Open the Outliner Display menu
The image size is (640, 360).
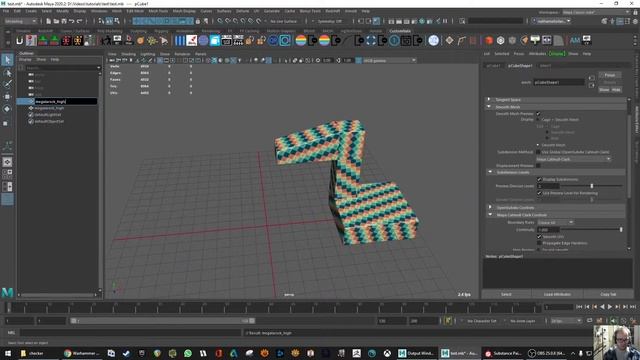[25, 60]
